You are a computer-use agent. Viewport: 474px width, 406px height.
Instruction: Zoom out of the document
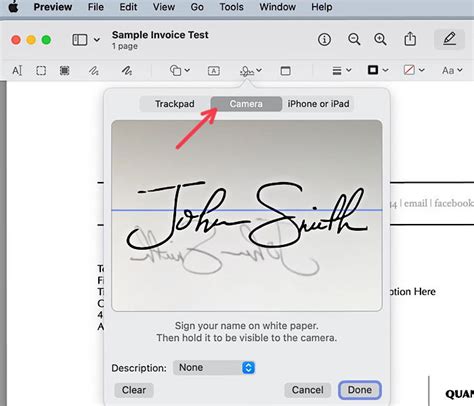point(354,40)
